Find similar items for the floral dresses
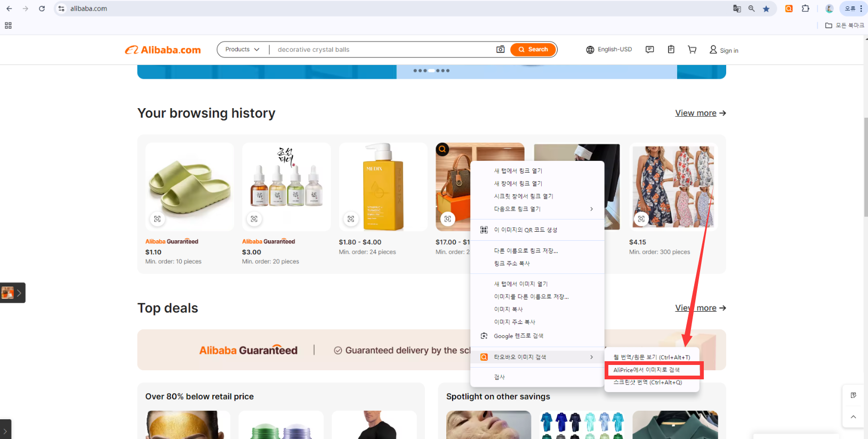 coord(641,219)
